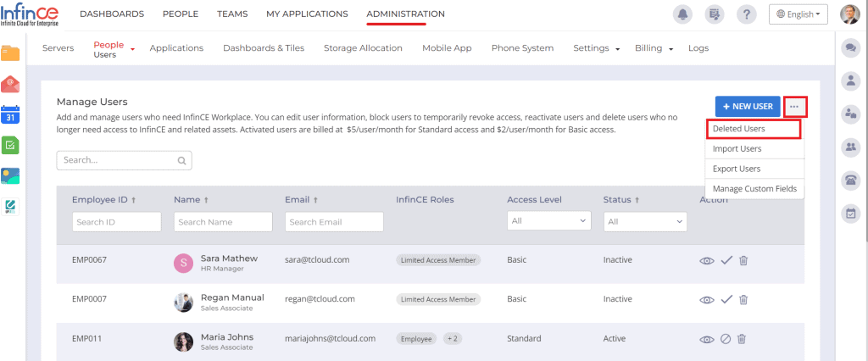Open the mail icon in left sidebar
The image size is (868, 361).
coord(10,84)
